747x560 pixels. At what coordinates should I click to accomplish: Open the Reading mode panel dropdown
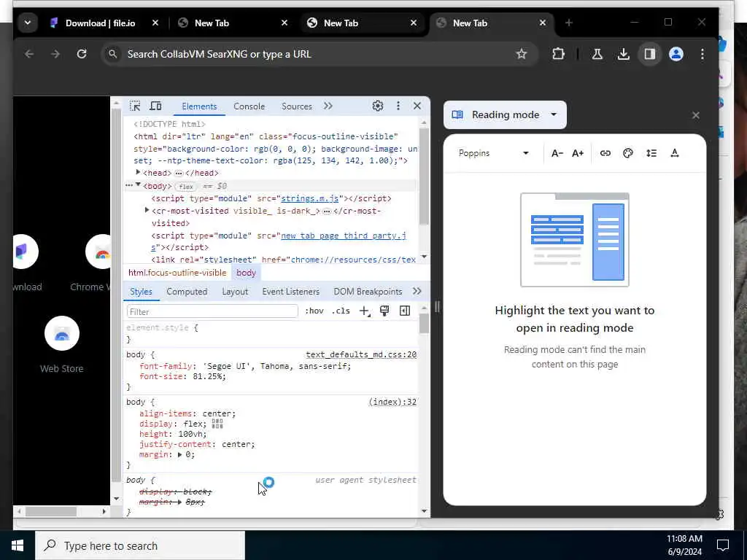505,114
